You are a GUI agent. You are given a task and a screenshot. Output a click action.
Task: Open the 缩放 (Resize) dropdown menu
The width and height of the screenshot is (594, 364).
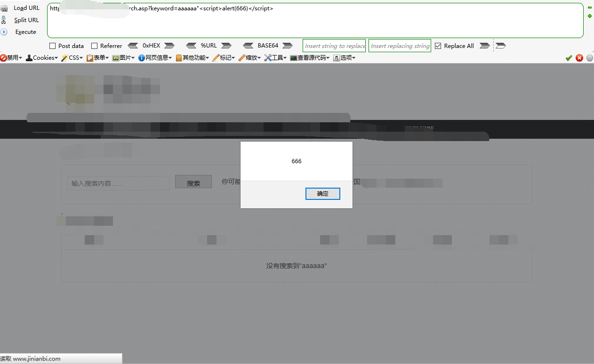[249, 58]
